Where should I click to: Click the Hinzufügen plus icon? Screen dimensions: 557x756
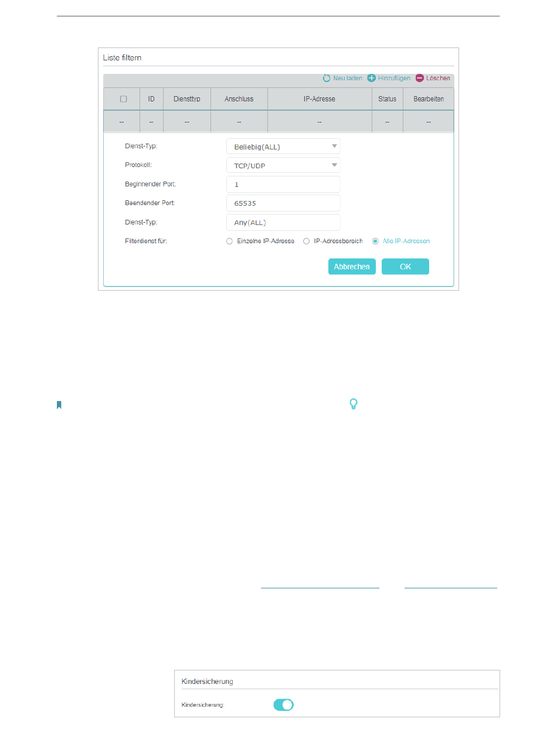(371, 78)
